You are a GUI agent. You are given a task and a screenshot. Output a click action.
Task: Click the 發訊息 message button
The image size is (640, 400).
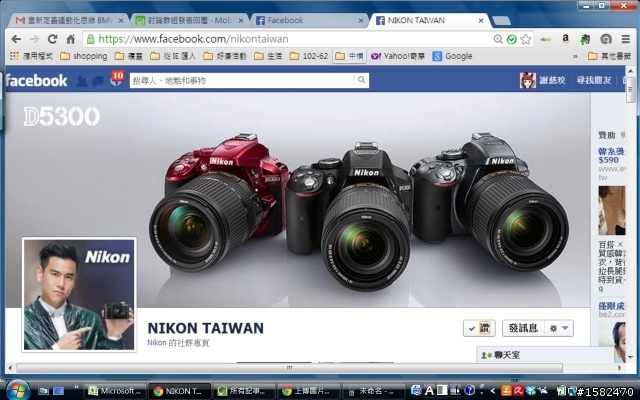pyautogui.click(x=523, y=328)
